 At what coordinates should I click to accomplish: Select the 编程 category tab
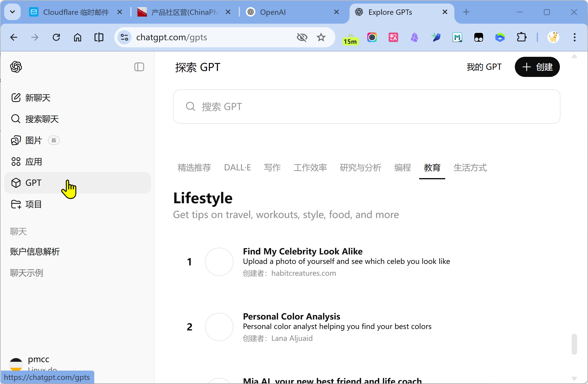coord(402,168)
